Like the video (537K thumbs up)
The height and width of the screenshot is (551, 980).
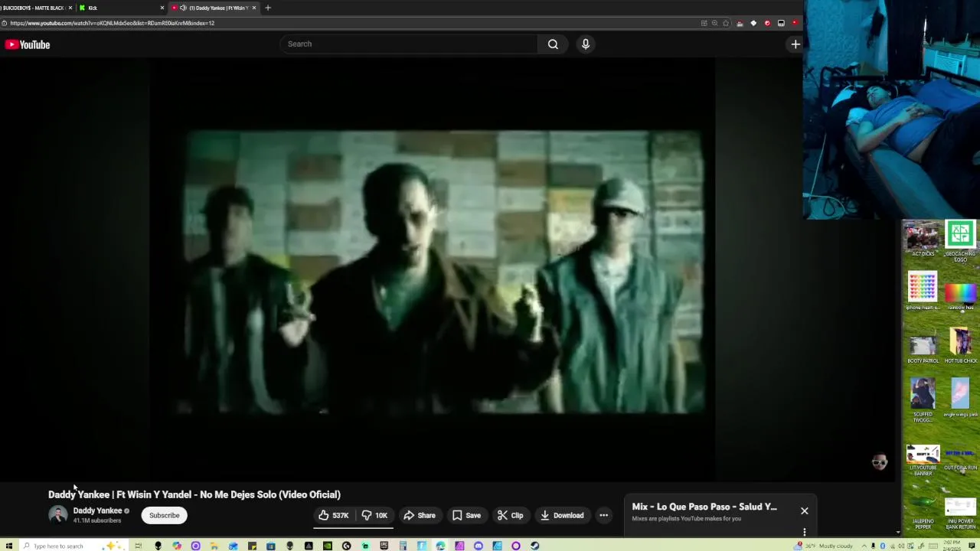pos(334,515)
